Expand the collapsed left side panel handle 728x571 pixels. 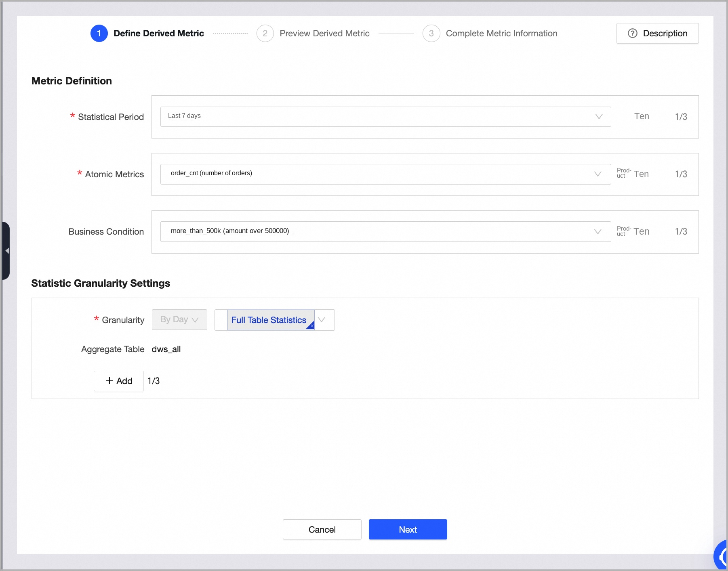[x=6, y=251]
